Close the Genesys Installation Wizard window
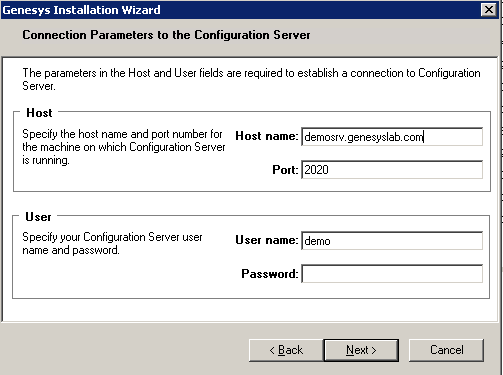This screenshot has width=503, height=375. [x=489, y=10]
